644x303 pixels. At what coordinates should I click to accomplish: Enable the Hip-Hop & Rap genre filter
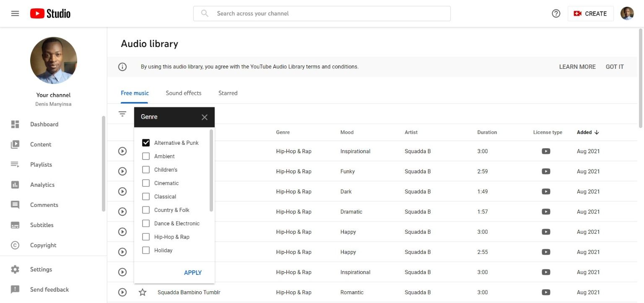[146, 237]
